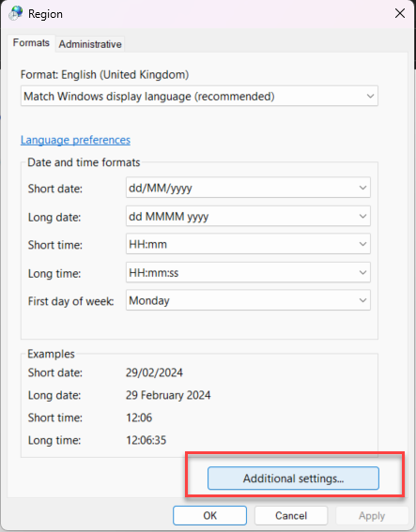The height and width of the screenshot is (532, 416).
Task: Choose First day of week dropdown
Action: (248, 300)
